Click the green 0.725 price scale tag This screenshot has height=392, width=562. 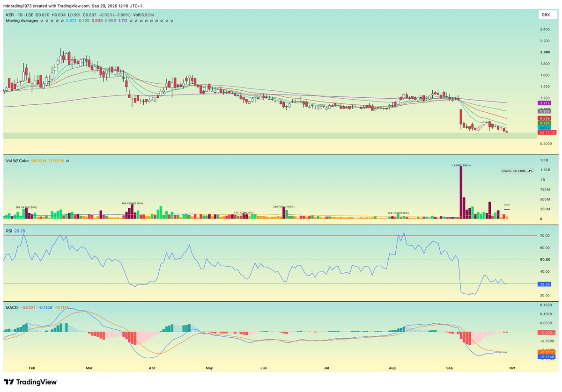coord(545,123)
